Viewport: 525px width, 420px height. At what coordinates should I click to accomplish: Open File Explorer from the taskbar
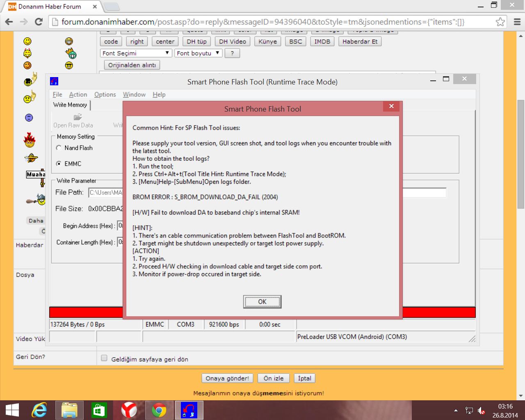tap(70, 410)
